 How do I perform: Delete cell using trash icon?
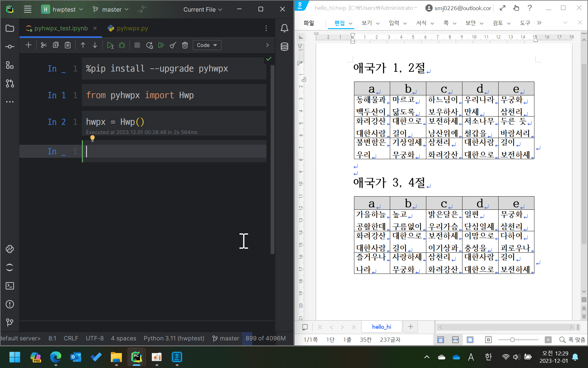click(185, 45)
